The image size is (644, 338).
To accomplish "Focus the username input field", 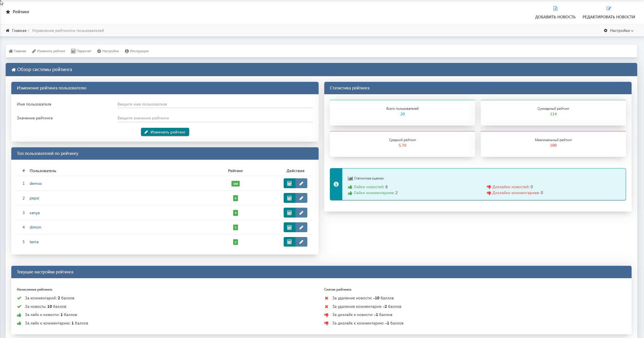I will pos(215,104).
